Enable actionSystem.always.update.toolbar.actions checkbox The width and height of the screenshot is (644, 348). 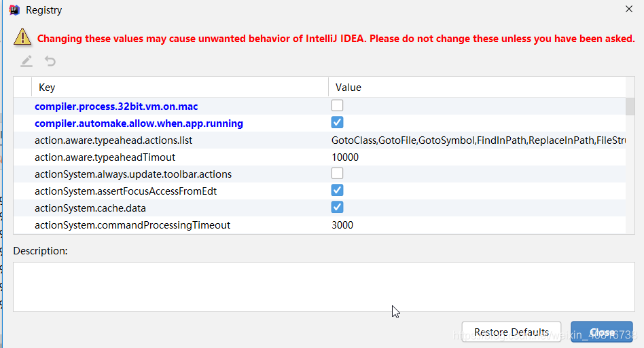[337, 174]
